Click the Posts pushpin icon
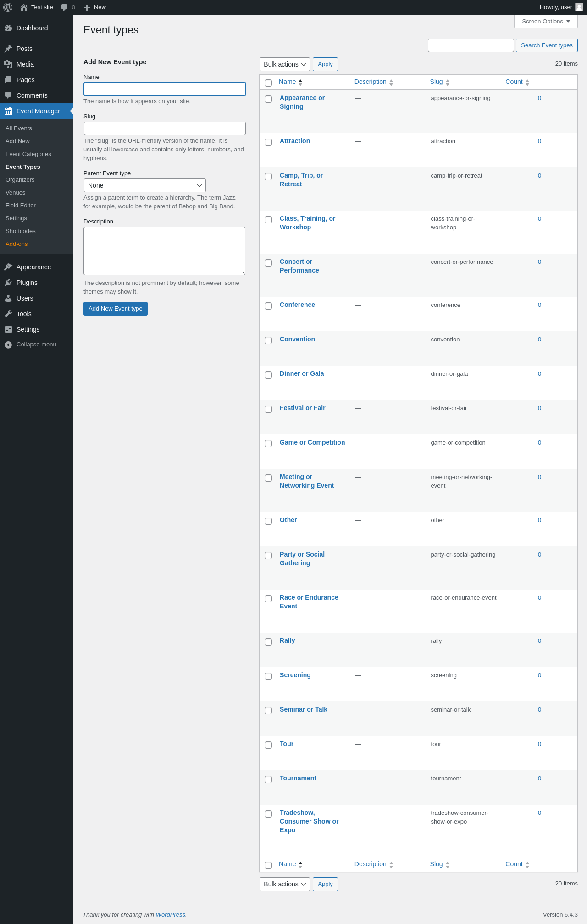 (x=8, y=49)
